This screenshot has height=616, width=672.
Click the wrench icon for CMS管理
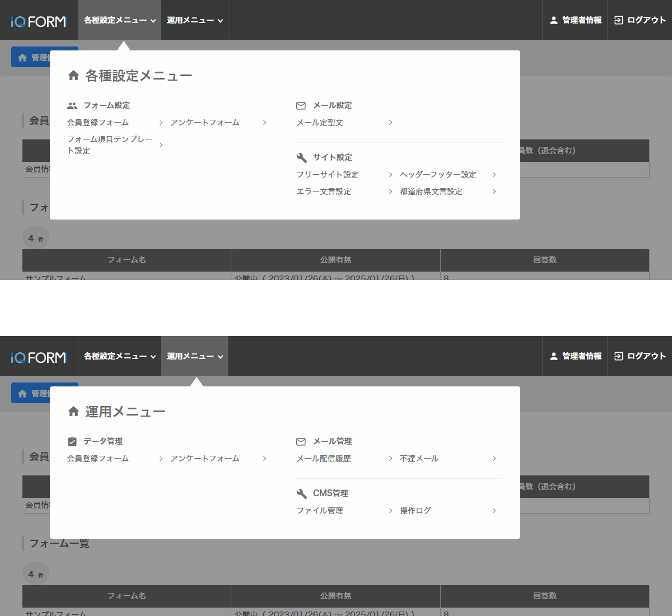coord(301,493)
